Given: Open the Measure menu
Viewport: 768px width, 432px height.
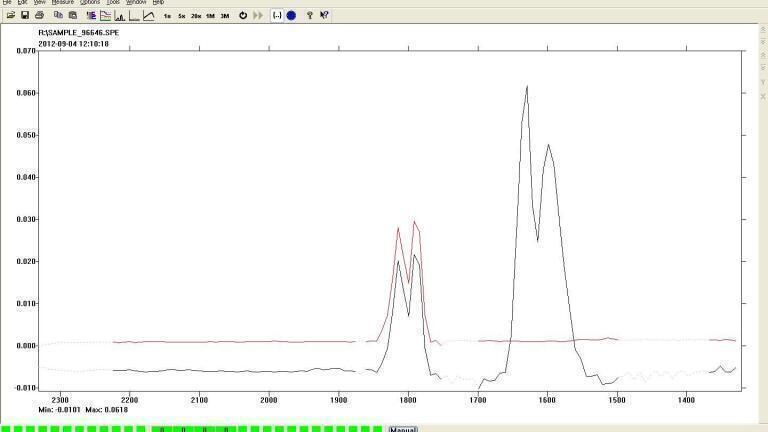Looking at the screenshot, I should [x=63, y=2].
